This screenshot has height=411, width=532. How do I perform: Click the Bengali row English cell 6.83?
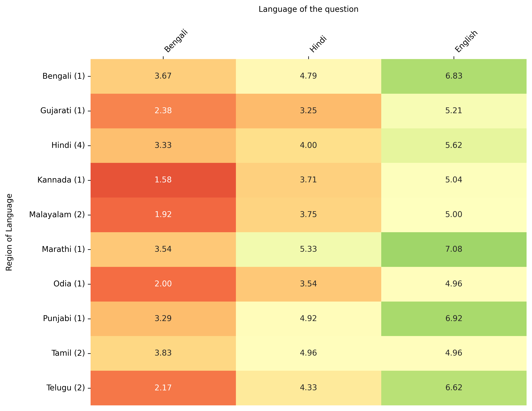pyautogui.click(x=454, y=76)
